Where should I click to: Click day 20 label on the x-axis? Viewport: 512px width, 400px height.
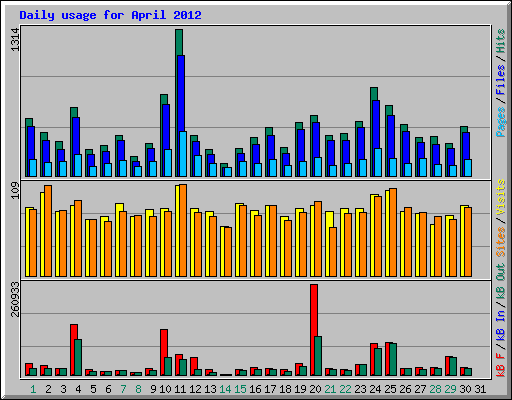point(315,389)
